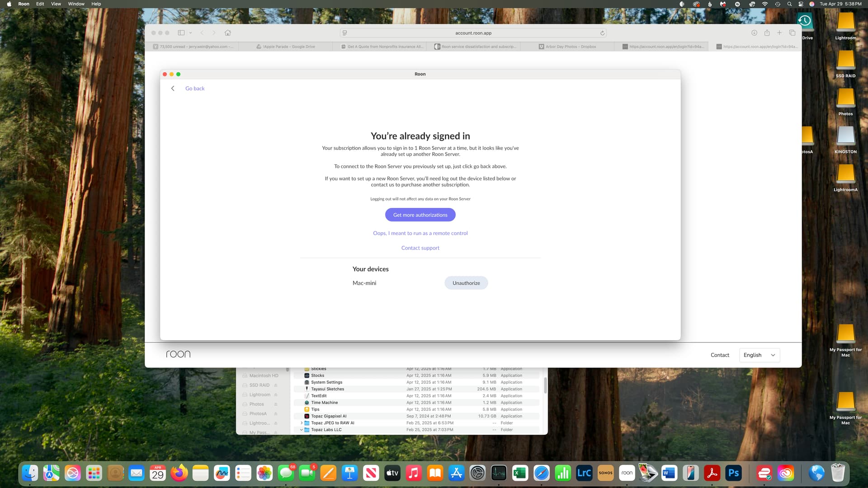This screenshot has width=868, height=488.
Task: Click the Go back arrow icon
Action: 173,89
